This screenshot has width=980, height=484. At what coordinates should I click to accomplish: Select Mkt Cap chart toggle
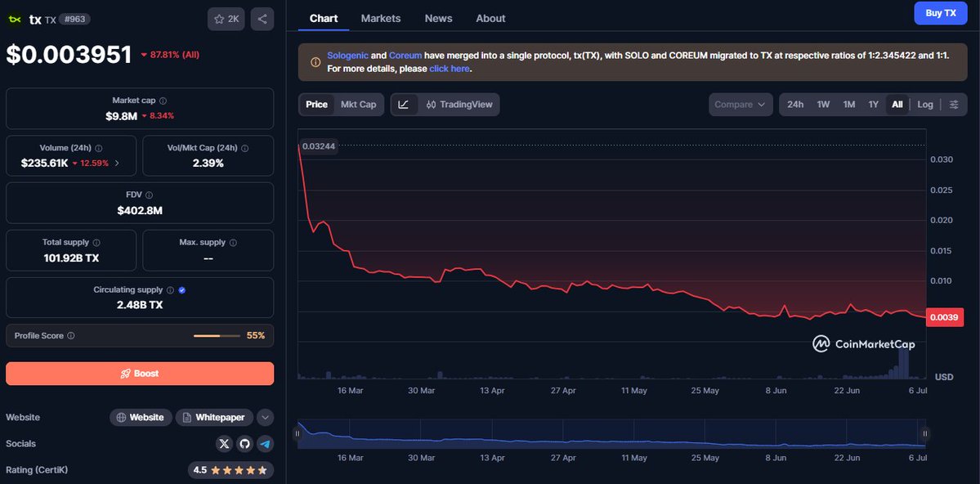click(x=358, y=105)
